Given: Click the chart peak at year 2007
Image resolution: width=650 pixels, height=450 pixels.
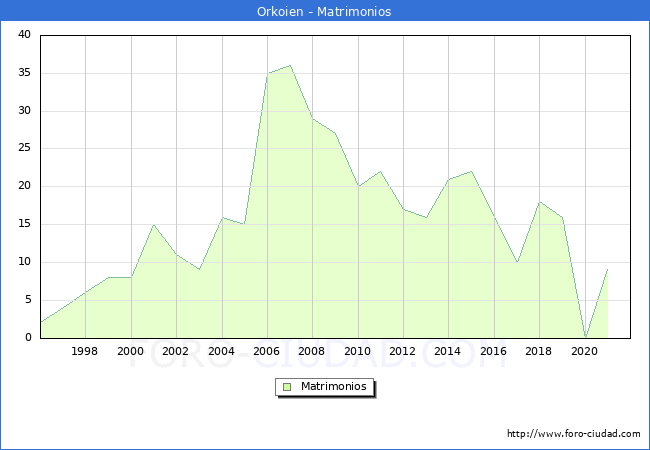Looking at the screenshot, I should pos(290,66).
